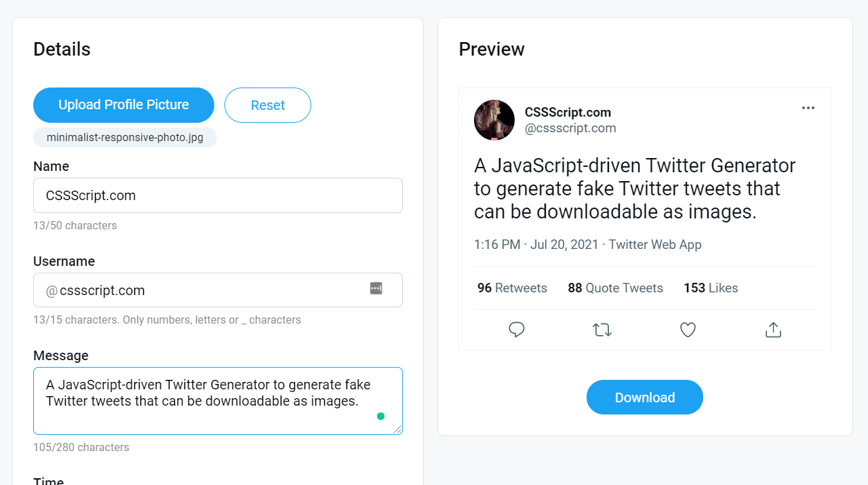Click the reply comment icon in tweet preview

[517, 330]
